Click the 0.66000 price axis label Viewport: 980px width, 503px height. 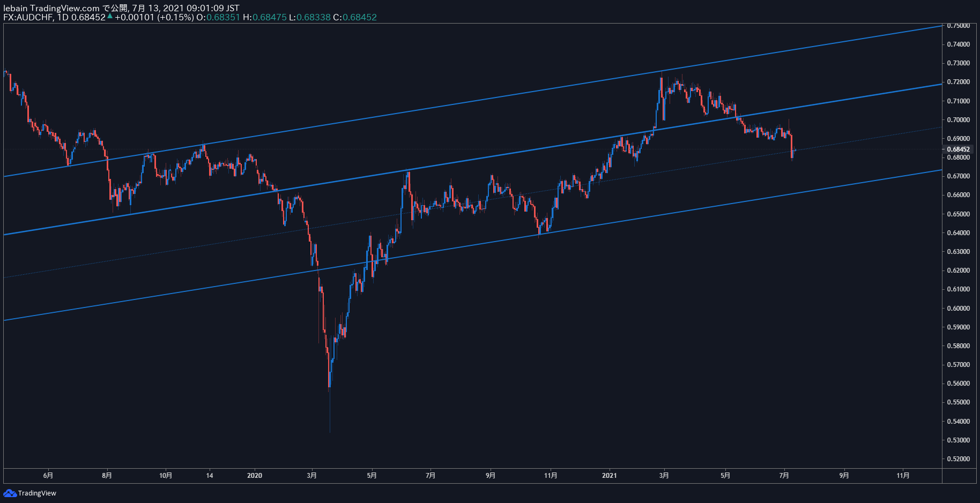(x=958, y=195)
